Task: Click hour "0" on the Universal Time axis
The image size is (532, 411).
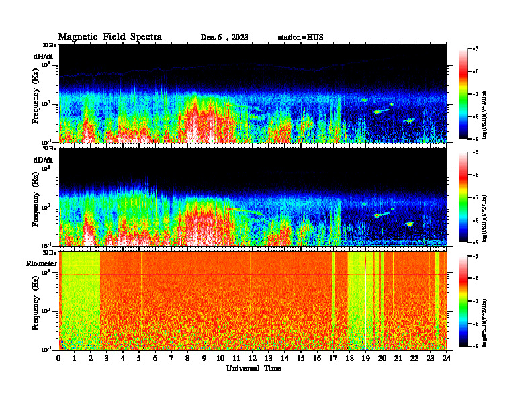Action: (59, 358)
